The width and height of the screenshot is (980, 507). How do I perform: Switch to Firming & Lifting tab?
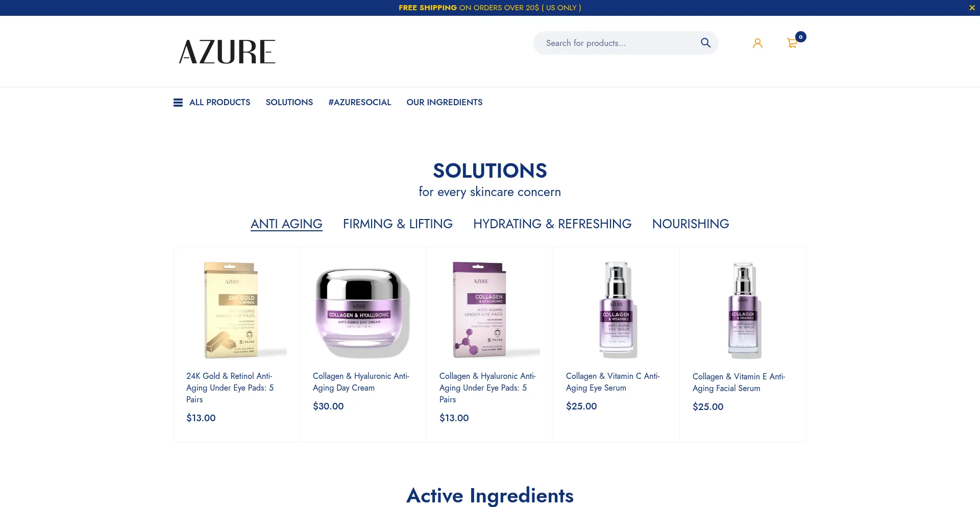pyautogui.click(x=398, y=224)
